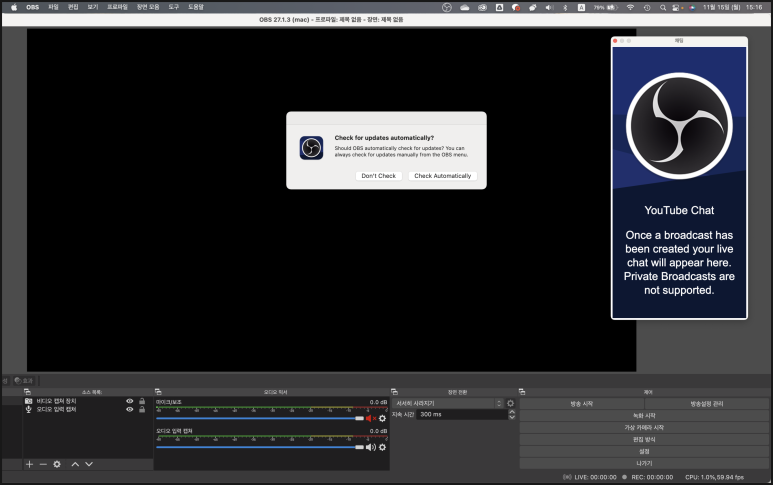The image size is (773, 485).
Task: Increase transition duration with up stepper
Action: point(512,412)
